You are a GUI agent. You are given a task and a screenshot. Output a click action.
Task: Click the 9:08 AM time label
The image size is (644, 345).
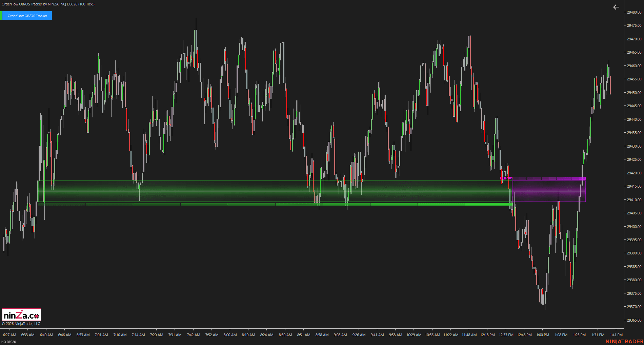340,335
